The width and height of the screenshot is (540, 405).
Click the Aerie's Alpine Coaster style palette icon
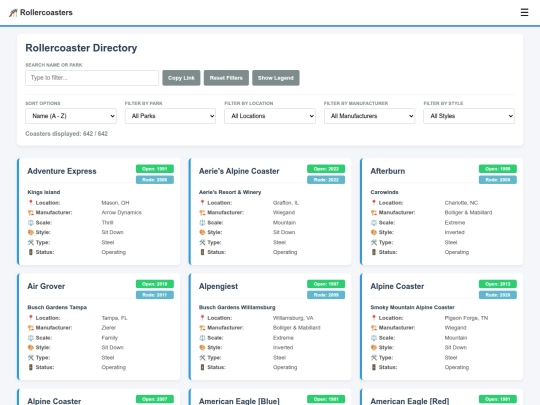(x=202, y=232)
